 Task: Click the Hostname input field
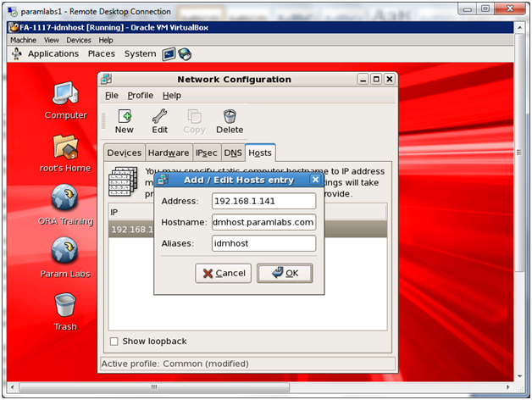coord(263,222)
